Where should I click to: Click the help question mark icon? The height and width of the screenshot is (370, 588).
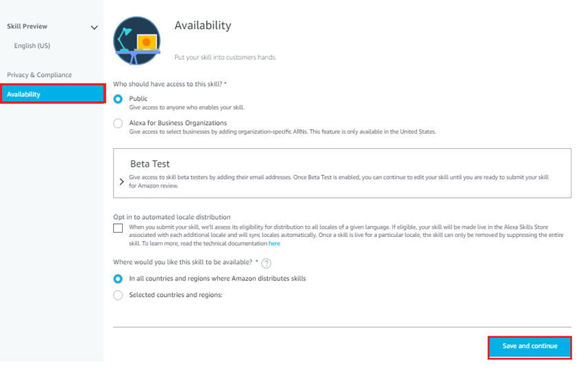266,263
